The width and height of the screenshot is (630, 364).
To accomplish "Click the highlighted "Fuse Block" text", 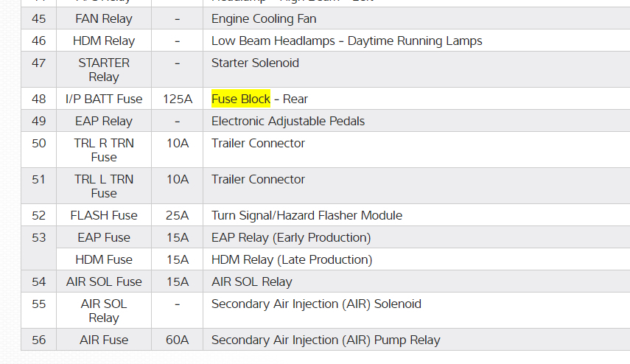I will [x=241, y=99].
